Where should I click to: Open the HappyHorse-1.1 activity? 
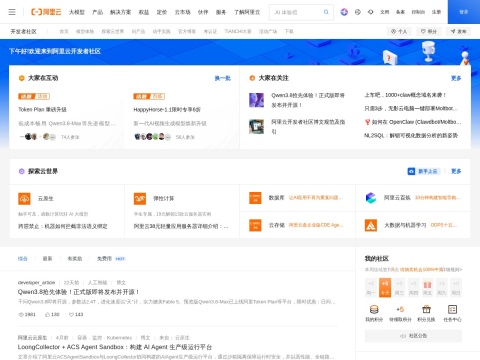[x=167, y=109]
